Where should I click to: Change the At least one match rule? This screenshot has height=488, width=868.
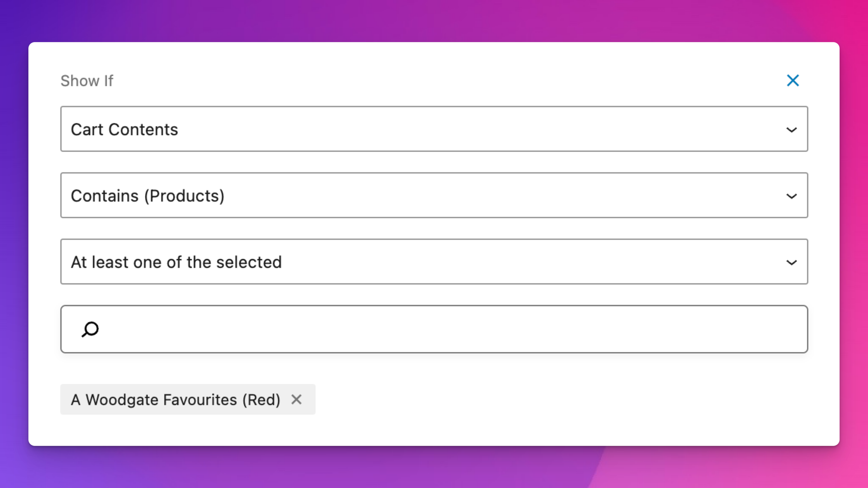point(434,262)
